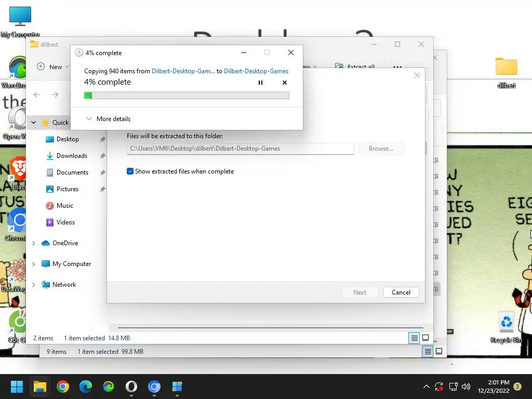Select Videos in the navigation pane
The width and height of the screenshot is (532, 399).
pos(65,222)
